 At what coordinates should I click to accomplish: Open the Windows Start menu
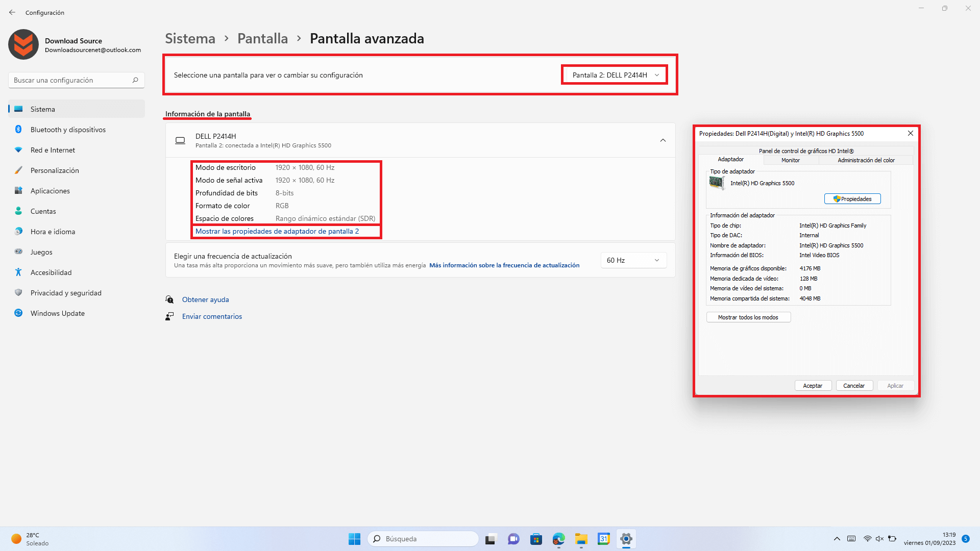[x=354, y=539]
